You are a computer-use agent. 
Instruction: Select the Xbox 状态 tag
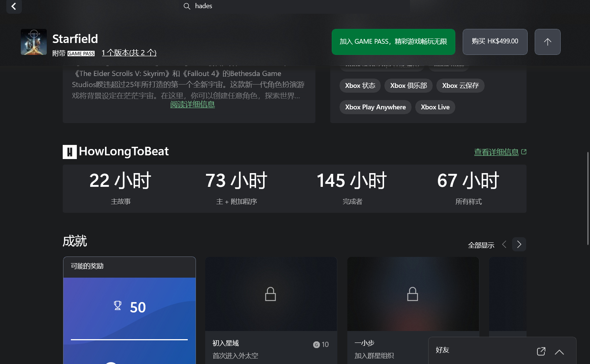pos(360,86)
